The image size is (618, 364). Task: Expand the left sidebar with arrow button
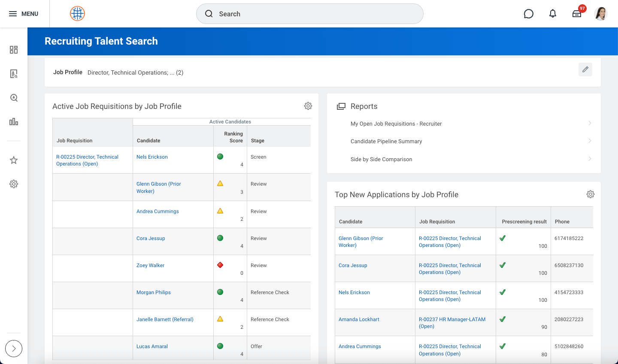tap(14, 348)
